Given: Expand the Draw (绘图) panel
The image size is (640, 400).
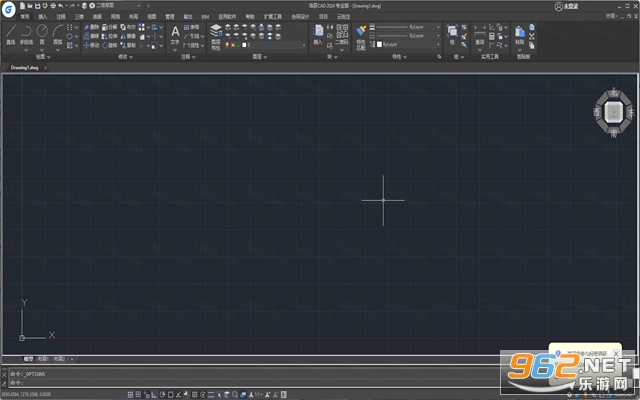Looking at the screenshot, I should 43,57.
